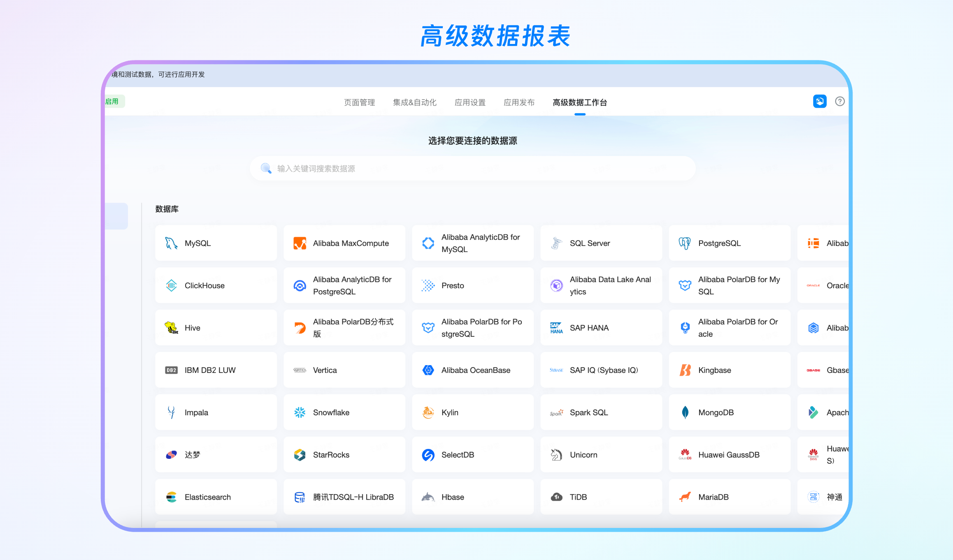Click the search magnifier icon
953x560 pixels.
[x=266, y=168]
